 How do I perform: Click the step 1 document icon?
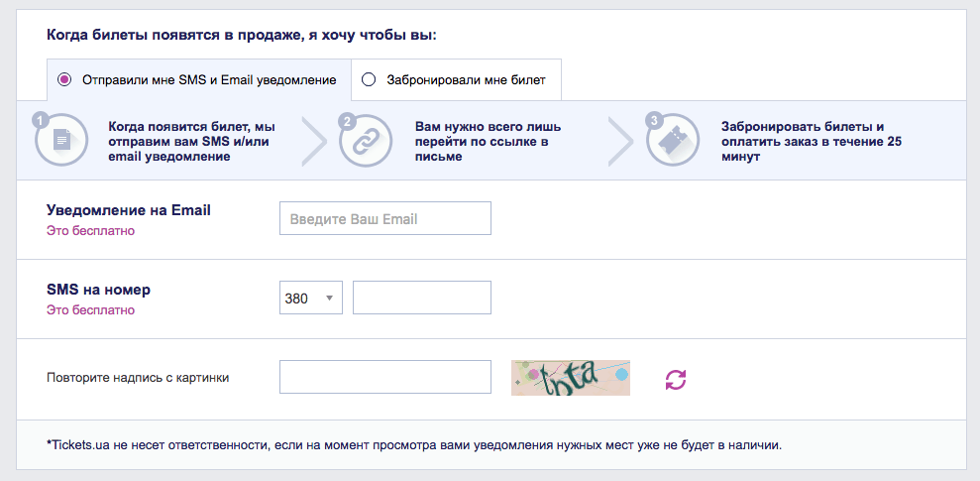pos(61,141)
